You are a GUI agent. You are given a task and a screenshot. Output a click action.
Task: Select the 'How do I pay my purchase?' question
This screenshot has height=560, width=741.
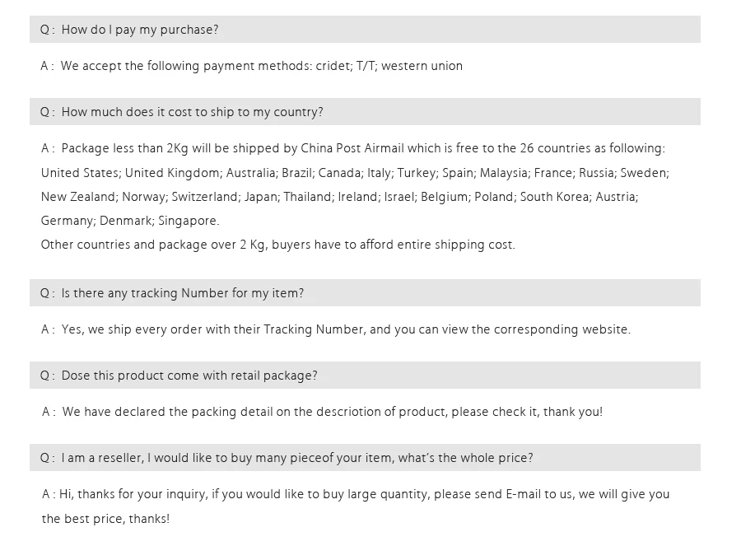(365, 30)
